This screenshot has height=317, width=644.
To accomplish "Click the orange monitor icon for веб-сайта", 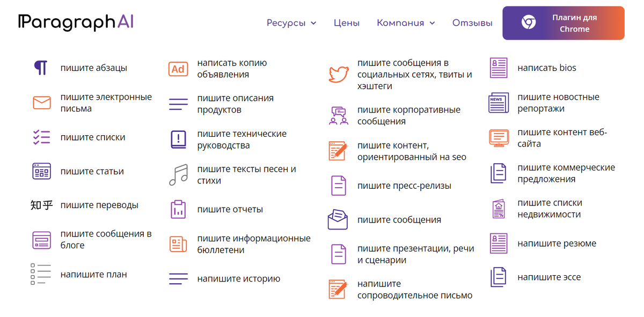I will coord(499,138).
